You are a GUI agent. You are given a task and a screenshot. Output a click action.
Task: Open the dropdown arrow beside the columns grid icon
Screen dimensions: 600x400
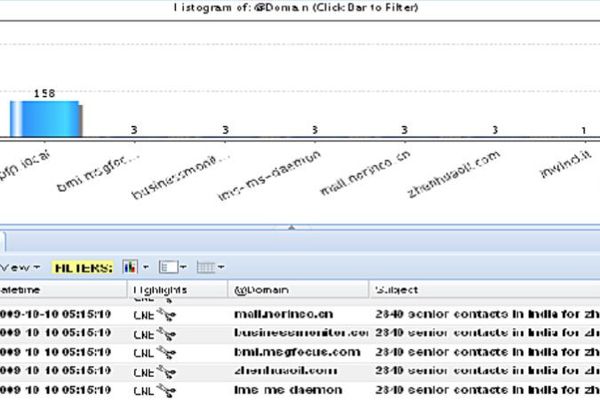(x=221, y=267)
